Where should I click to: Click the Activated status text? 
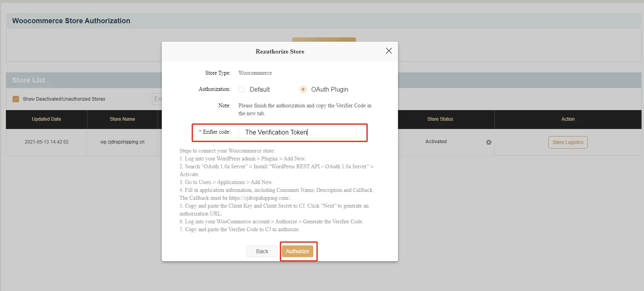436,142
